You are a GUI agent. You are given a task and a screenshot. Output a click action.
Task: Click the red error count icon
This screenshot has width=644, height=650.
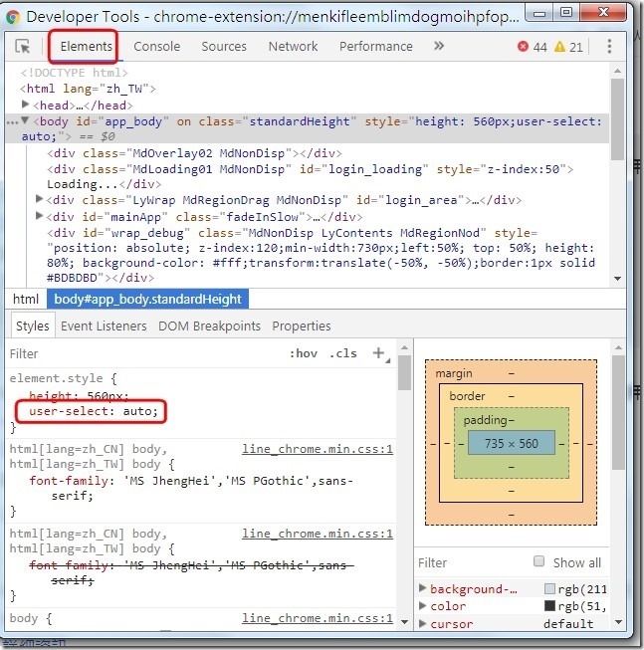(x=523, y=46)
